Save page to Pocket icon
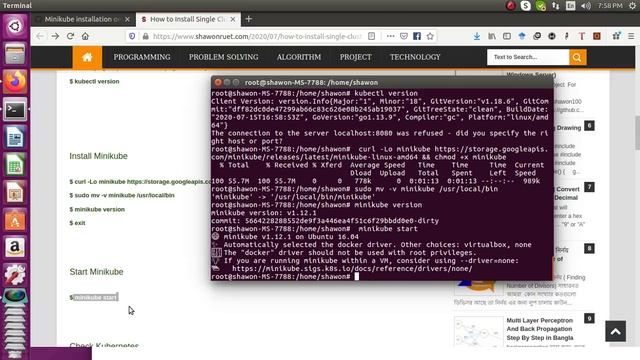This screenshot has height=360, width=640. click(404, 36)
